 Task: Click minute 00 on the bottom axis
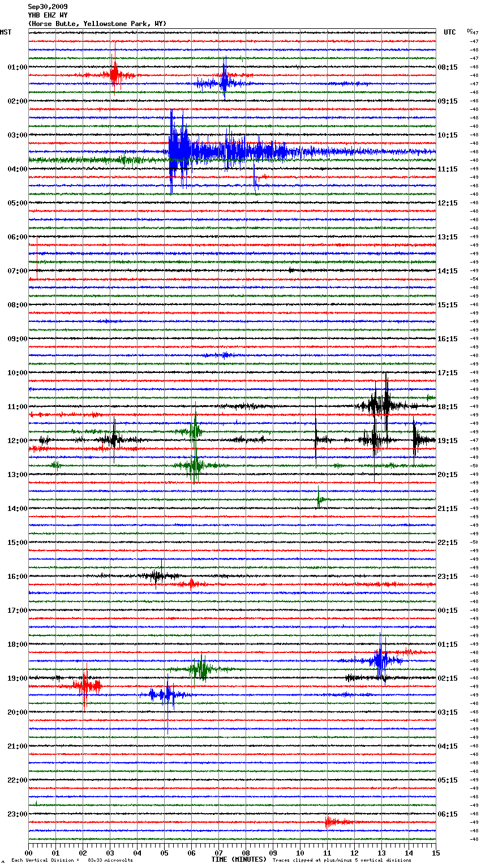(x=29, y=852)
